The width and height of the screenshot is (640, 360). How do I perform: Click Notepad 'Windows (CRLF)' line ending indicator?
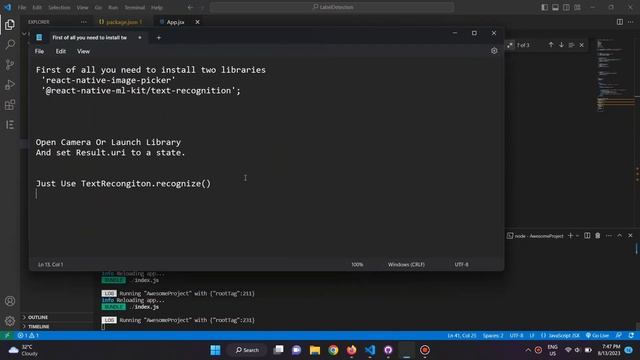(x=406, y=264)
